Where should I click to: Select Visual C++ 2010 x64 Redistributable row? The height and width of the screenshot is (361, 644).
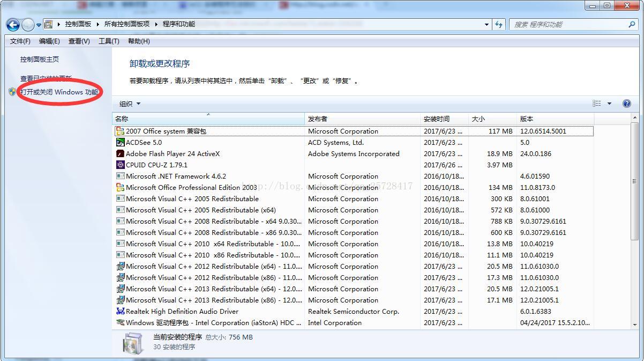point(354,244)
